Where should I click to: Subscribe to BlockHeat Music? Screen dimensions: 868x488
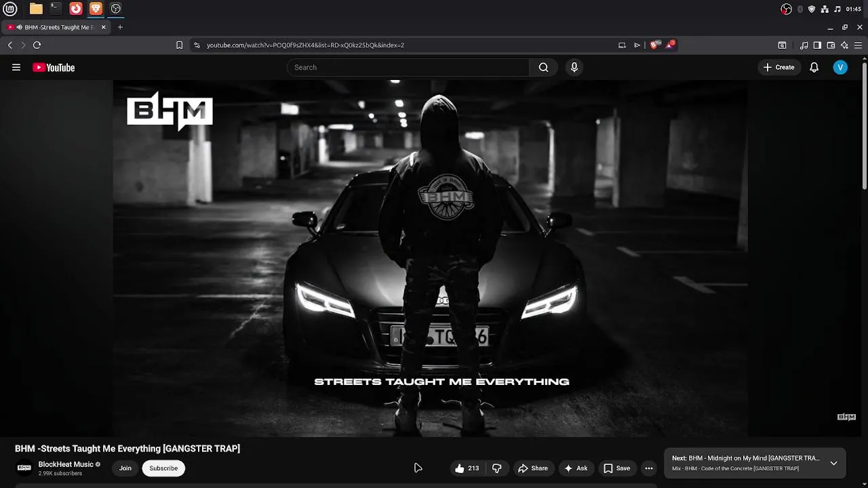click(163, 468)
